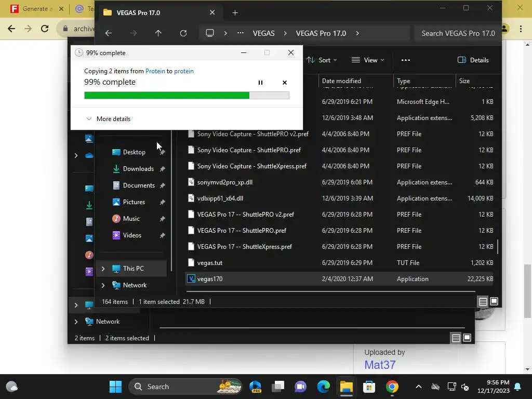Click the Search VEGAS Pro 17.0 field
Image resolution: width=532 pixels, height=399 pixels.
[458, 33]
